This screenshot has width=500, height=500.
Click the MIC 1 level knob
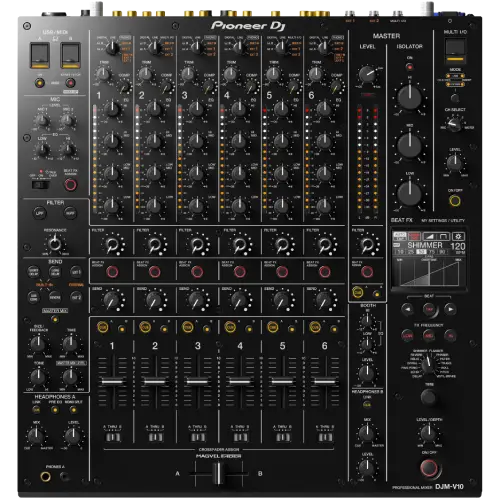click(42, 121)
